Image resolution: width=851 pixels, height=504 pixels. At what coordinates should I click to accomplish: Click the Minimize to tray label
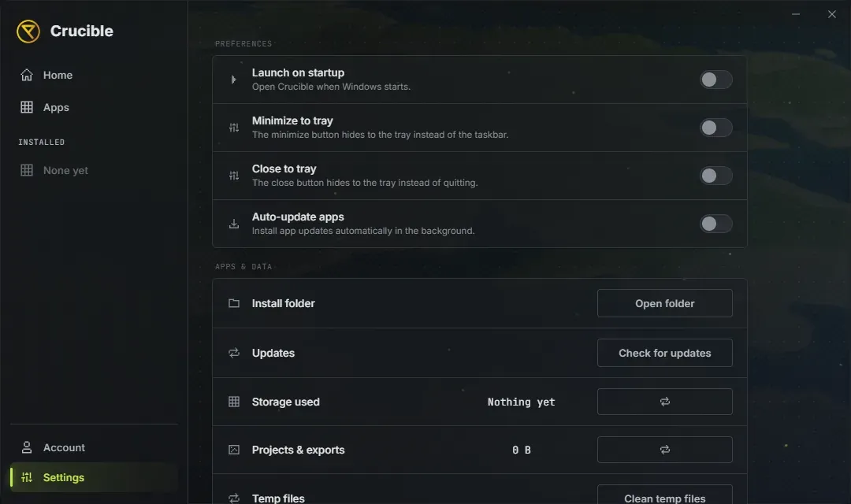(292, 121)
